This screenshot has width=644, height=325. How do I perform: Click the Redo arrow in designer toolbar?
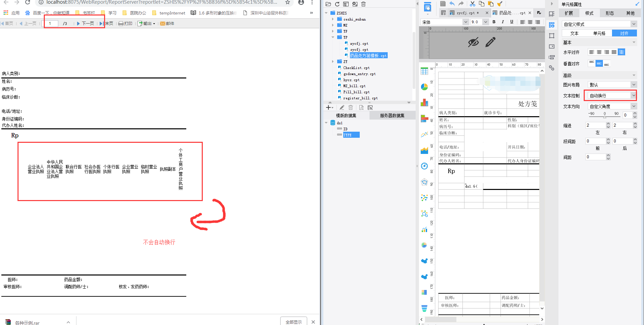click(x=461, y=4)
